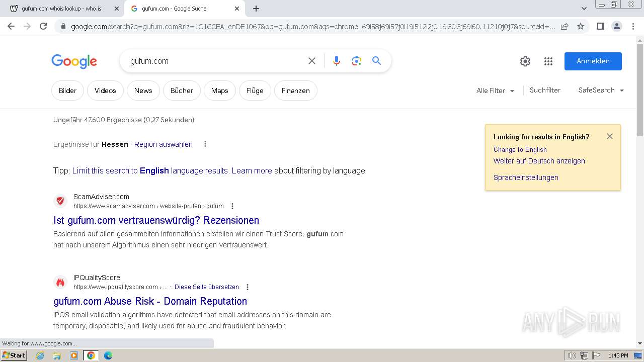Click the taskbar clock 1:43 PM
This screenshot has height=362, width=644.
click(618, 355)
